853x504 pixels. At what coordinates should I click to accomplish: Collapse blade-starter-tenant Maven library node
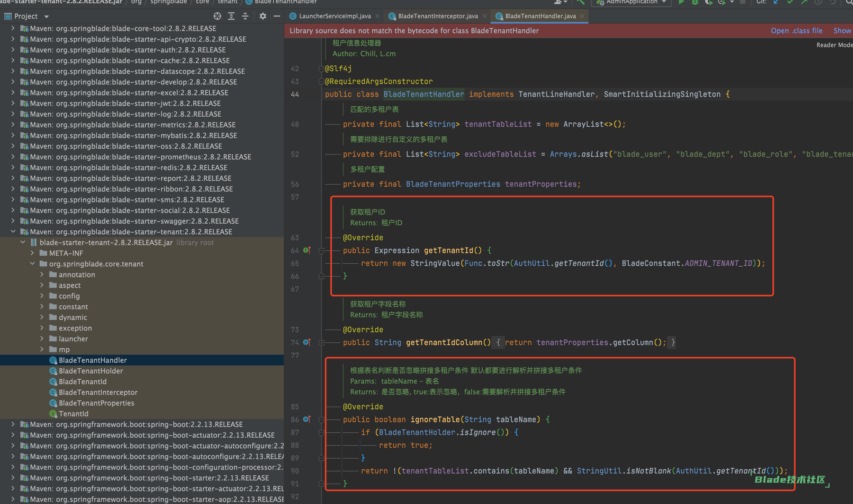(13, 232)
